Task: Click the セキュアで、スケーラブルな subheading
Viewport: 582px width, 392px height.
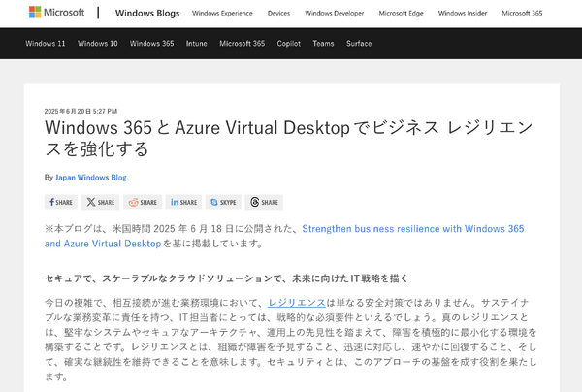Action: click(226, 278)
